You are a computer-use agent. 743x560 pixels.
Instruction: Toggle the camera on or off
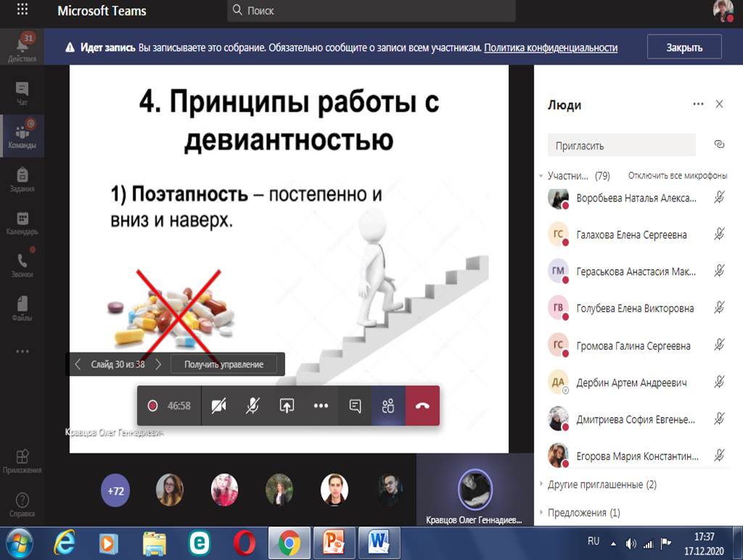pos(218,405)
